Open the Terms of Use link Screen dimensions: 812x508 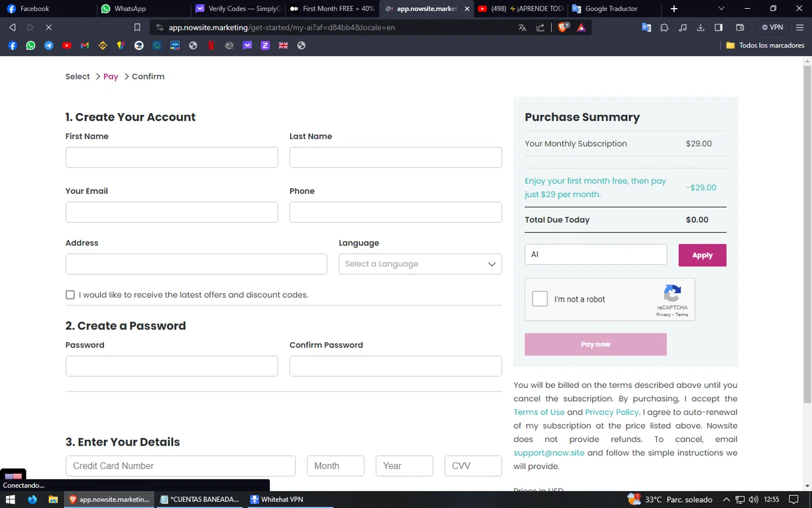(x=539, y=412)
